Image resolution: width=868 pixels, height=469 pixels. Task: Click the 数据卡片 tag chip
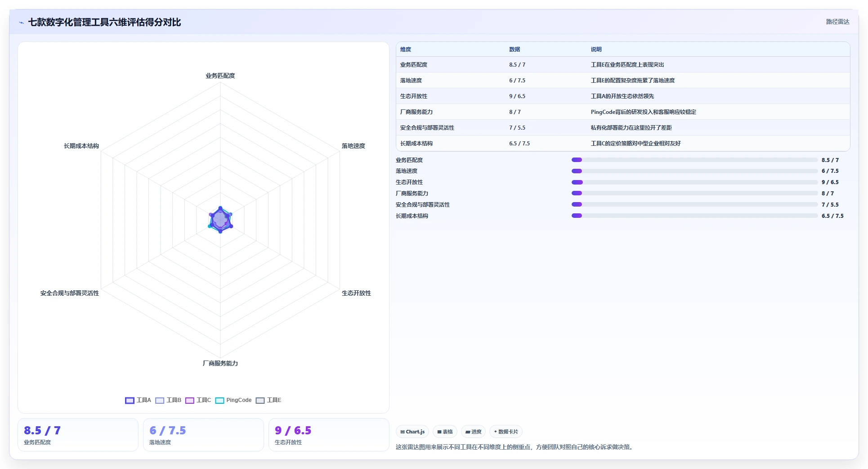506,432
